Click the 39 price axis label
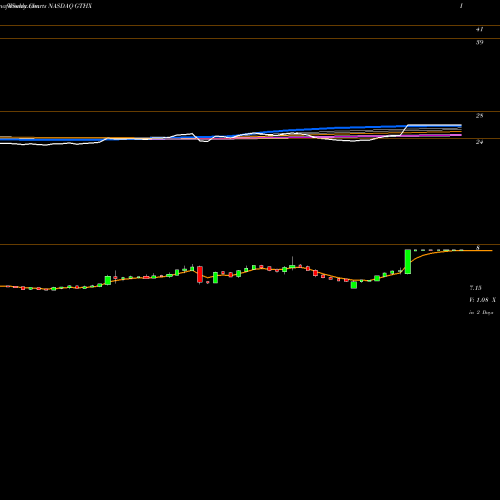500x500 pixels. tap(479, 42)
